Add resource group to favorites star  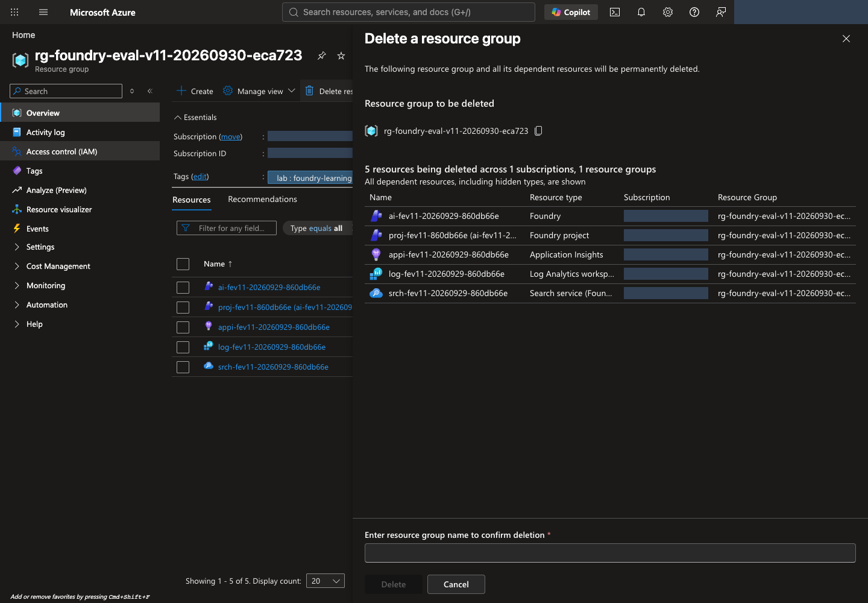pyautogui.click(x=341, y=55)
